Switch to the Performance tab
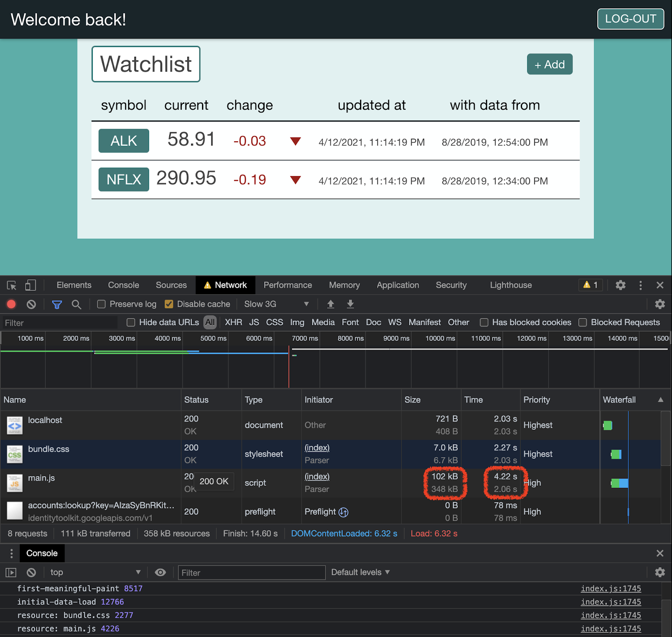This screenshot has height=637, width=672. 288,285
